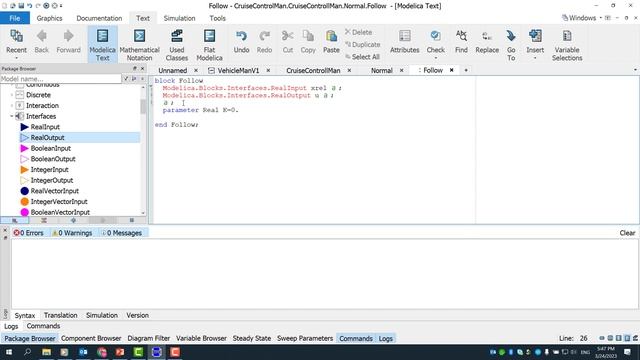The width and height of the screenshot is (640, 360).
Task: Open the Diagram Filter panel
Action: (x=149, y=338)
